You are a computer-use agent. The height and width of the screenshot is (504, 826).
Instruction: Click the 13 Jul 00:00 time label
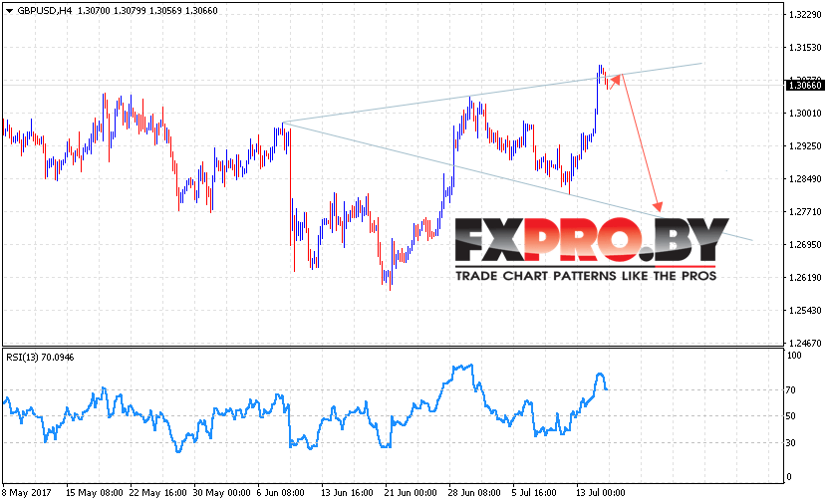tap(601, 493)
